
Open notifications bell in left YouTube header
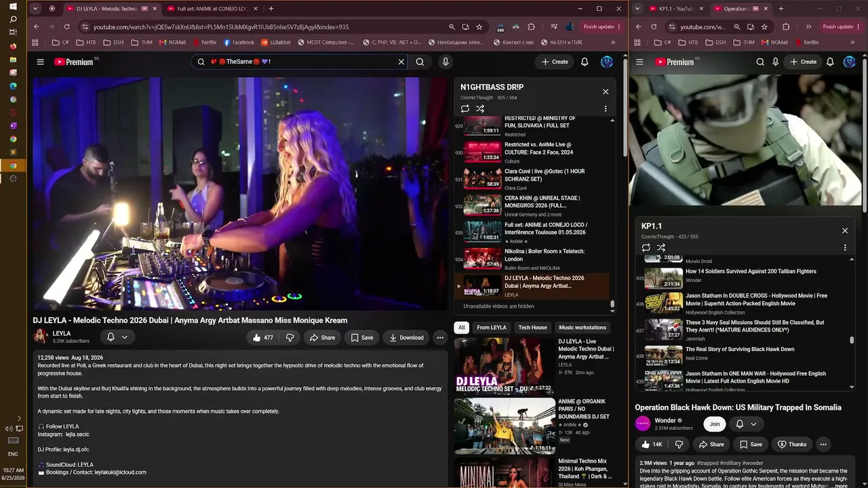tap(585, 62)
